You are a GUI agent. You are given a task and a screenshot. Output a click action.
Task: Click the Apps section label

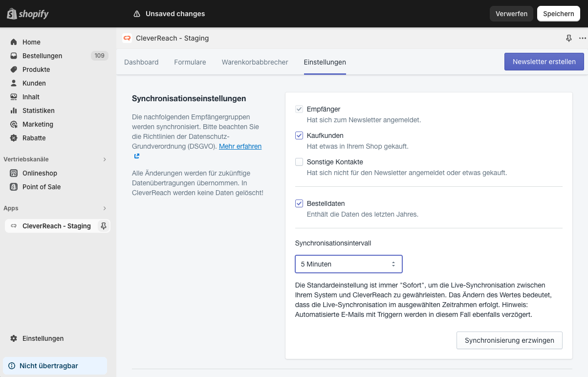(x=11, y=208)
